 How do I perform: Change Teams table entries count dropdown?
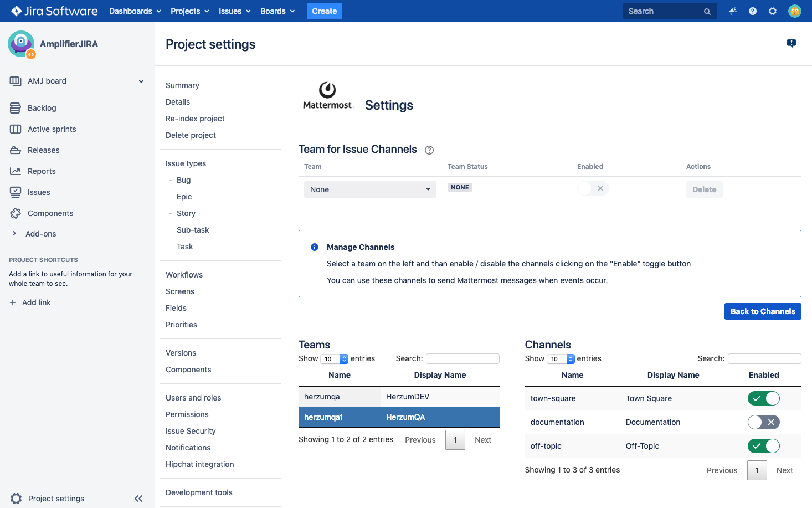tap(334, 359)
